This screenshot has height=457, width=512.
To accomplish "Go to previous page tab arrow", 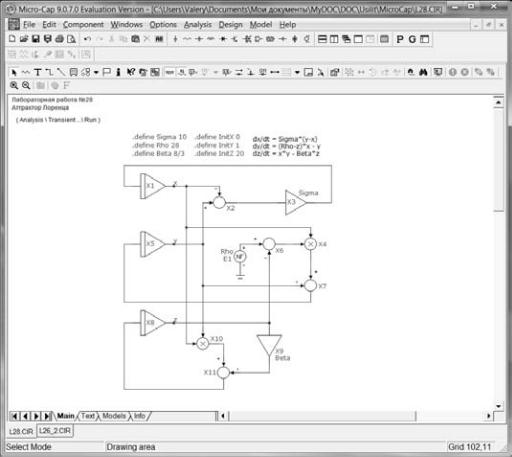I will 25,416.
